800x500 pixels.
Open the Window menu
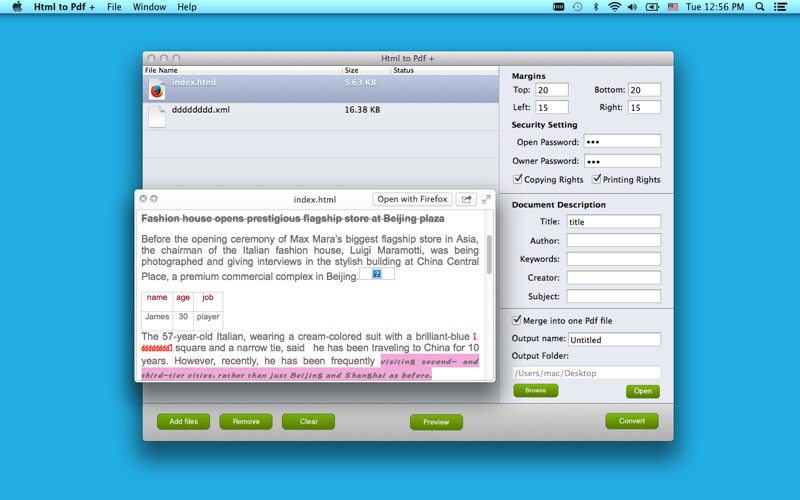[149, 7]
